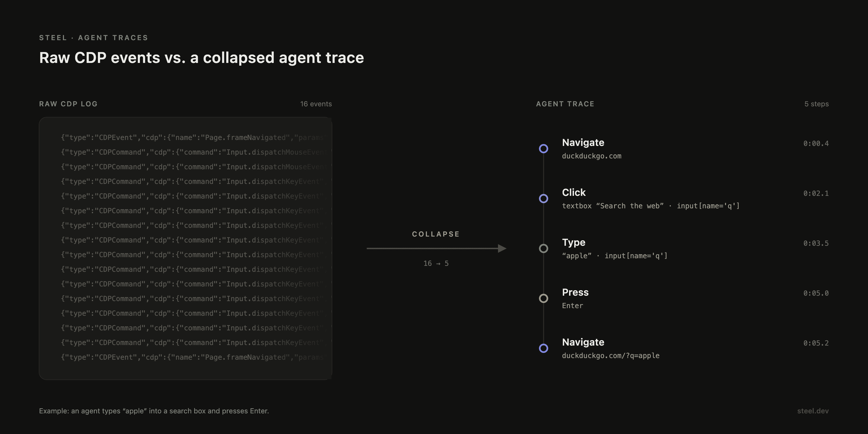
Task: Click the '16 events' count label
Action: 316,104
